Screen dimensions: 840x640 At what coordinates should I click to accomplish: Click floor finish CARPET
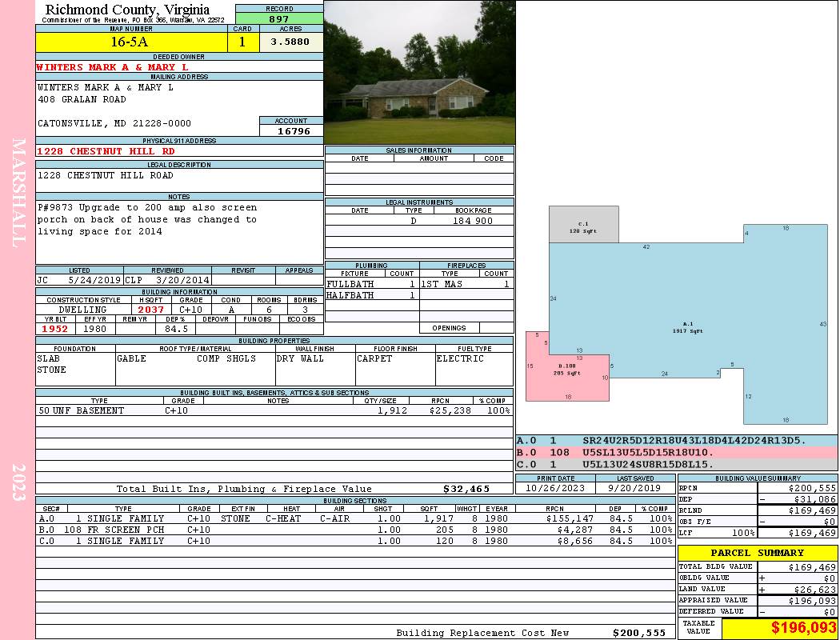(374, 358)
